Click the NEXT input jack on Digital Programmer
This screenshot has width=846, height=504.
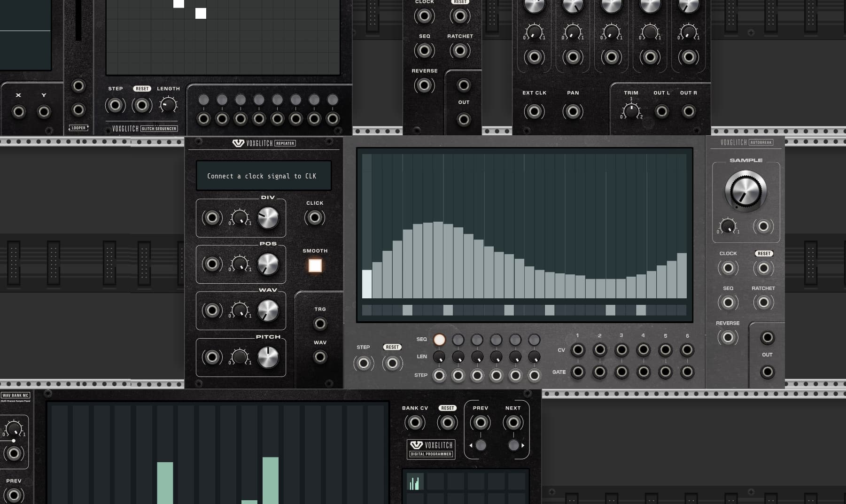[x=513, y=423]
